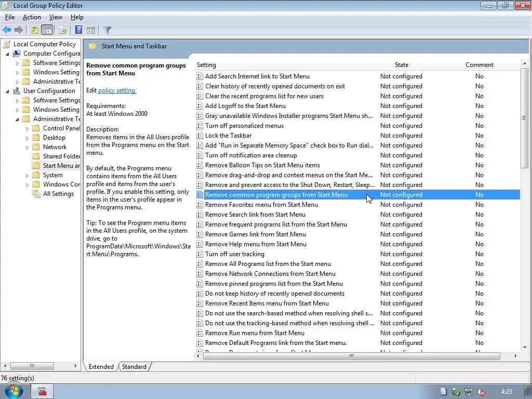Sort by the State column header

coord(402,65)
